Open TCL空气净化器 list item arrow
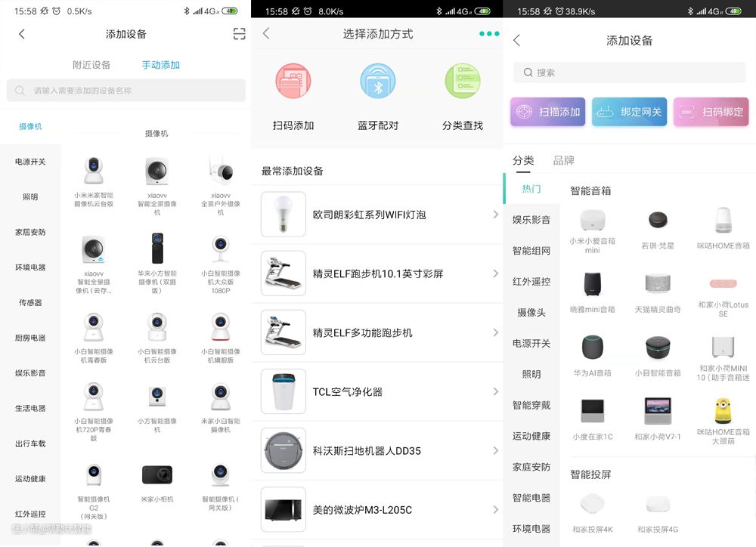This screenshot has height=547, width=756. tap(495, 391)
